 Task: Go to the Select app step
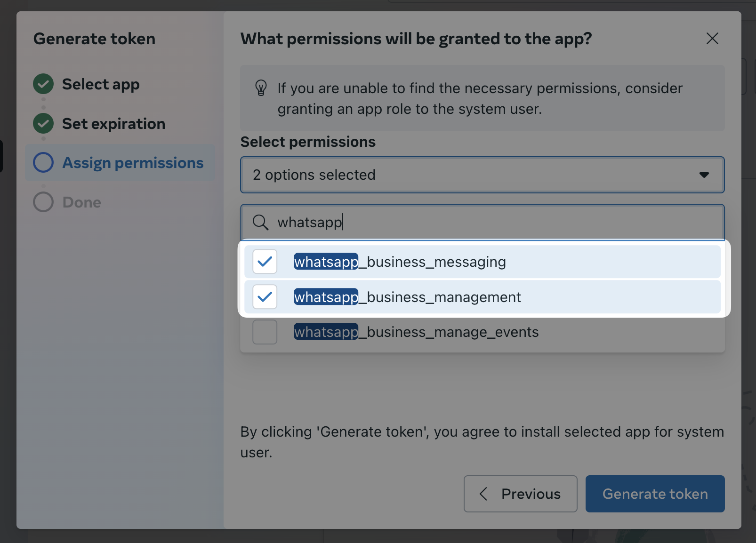[101, 84]
